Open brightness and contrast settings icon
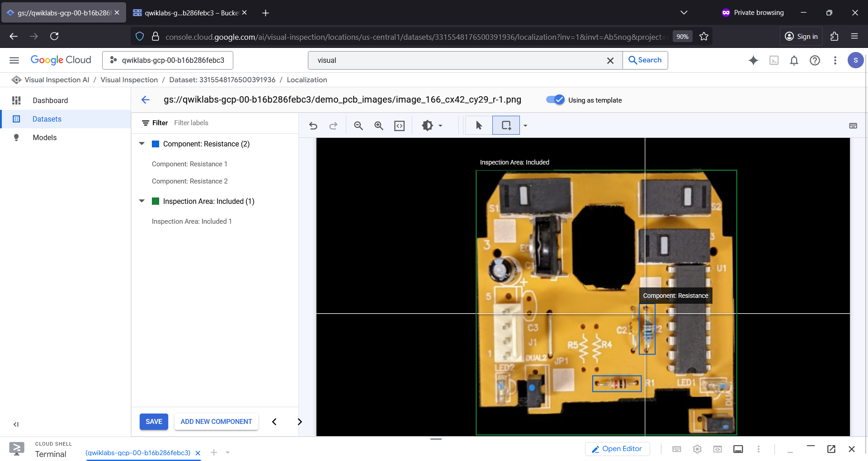The height and width of the screenshot is (461, 868). coord(427,126)
